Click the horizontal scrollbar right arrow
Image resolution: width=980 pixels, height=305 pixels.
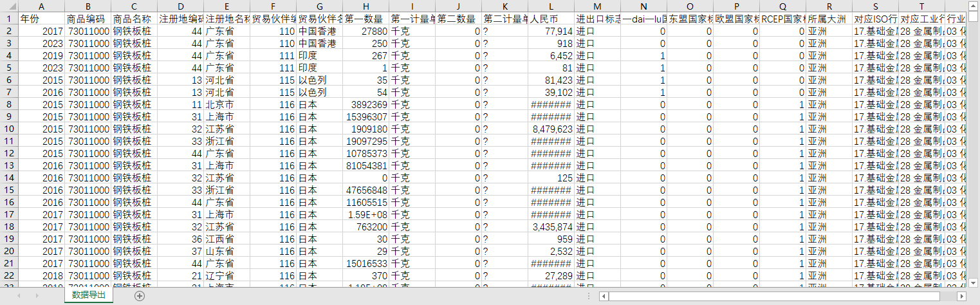tap(961, 296)
